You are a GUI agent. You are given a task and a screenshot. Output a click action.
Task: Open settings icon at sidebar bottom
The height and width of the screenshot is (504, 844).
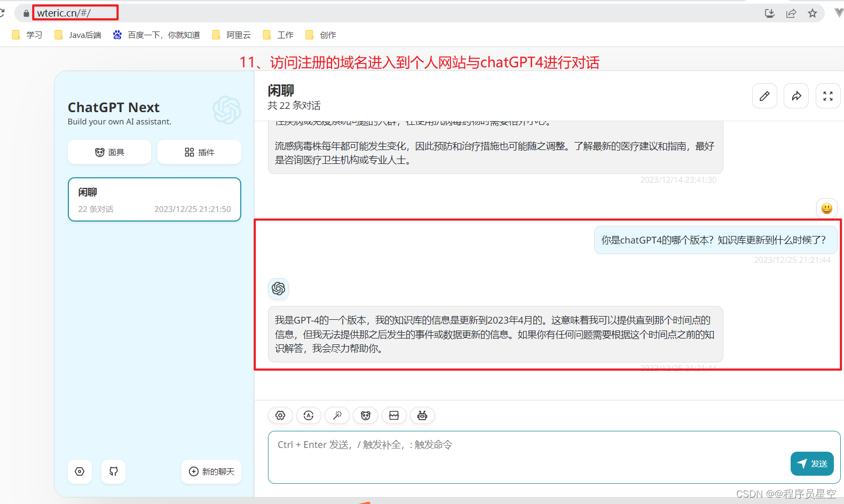(80, 471)
